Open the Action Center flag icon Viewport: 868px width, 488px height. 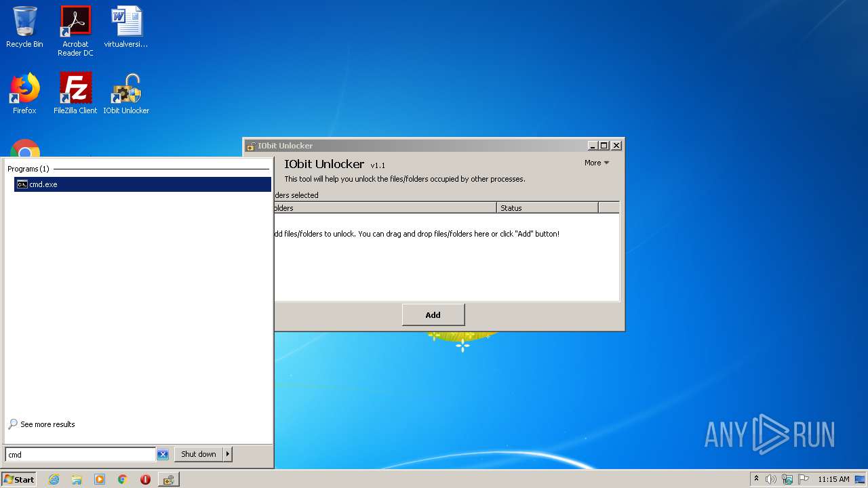804,479
